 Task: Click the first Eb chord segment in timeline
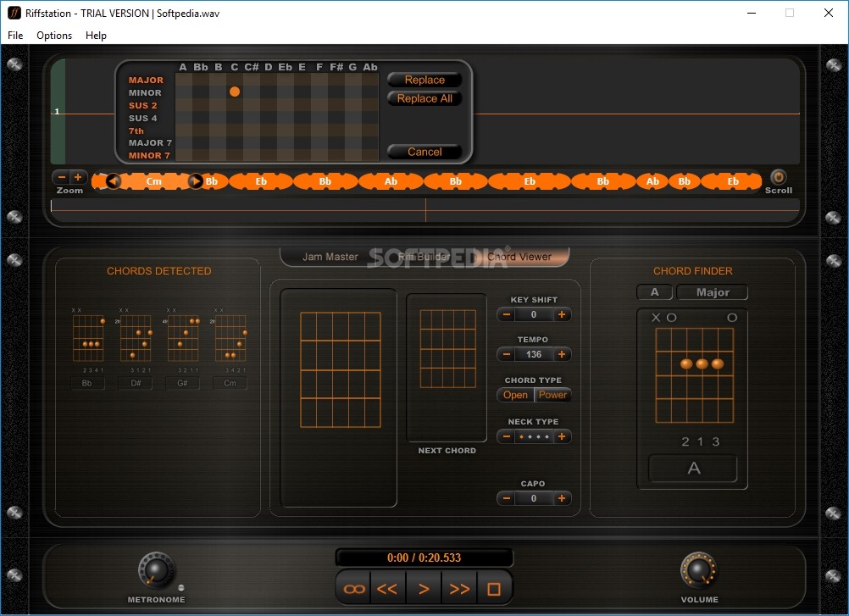pos(261,181)
